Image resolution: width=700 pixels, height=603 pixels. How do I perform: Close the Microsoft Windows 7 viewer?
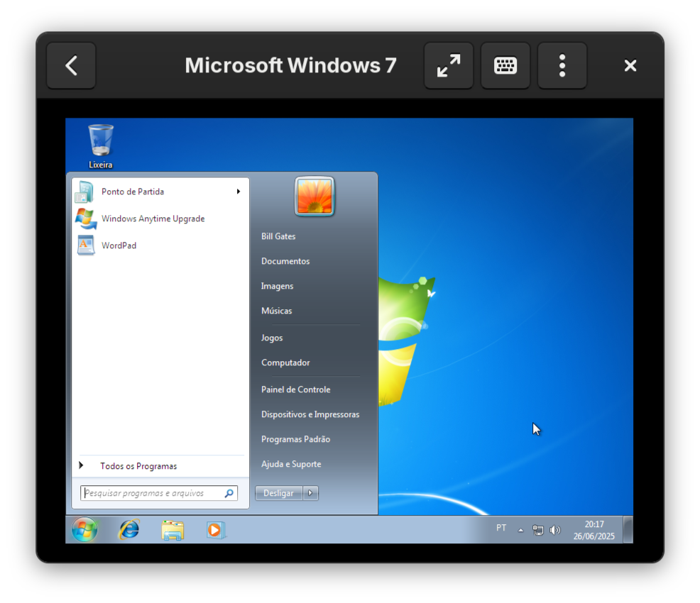click(630, 65)
